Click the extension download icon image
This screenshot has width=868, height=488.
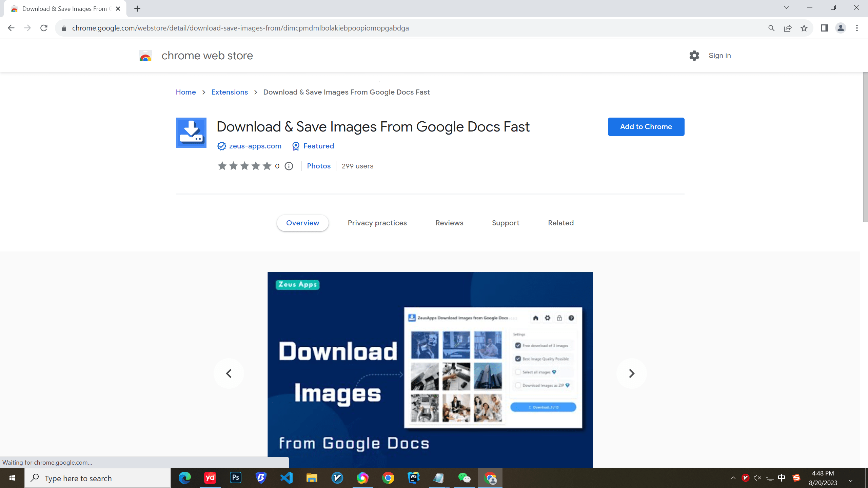191,133
